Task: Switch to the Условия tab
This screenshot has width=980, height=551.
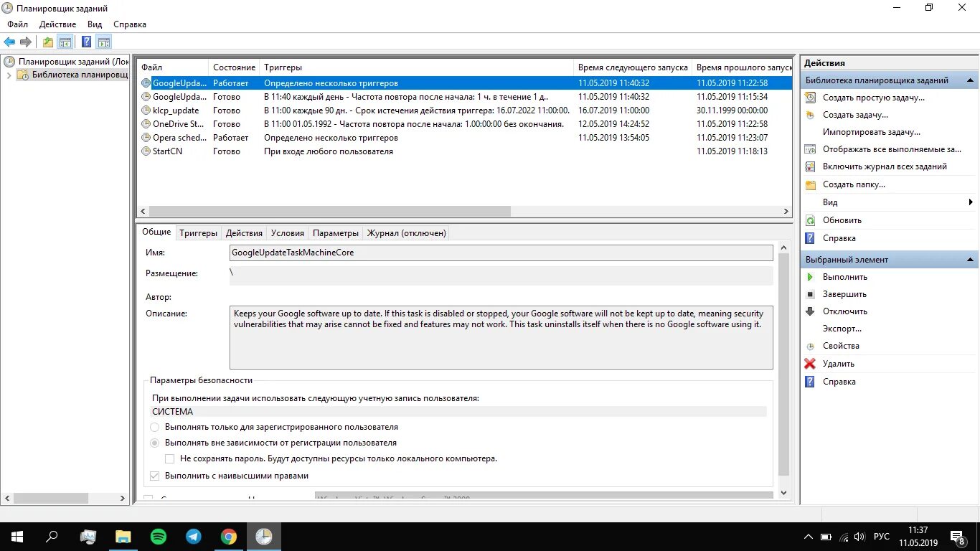Action: [x=288, y=233]
